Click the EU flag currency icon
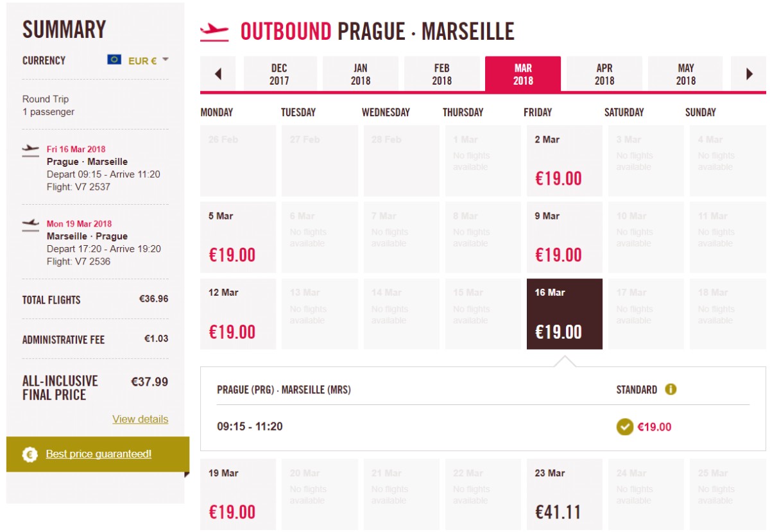This screenshot has height=532, width=770. coord(114,60)
